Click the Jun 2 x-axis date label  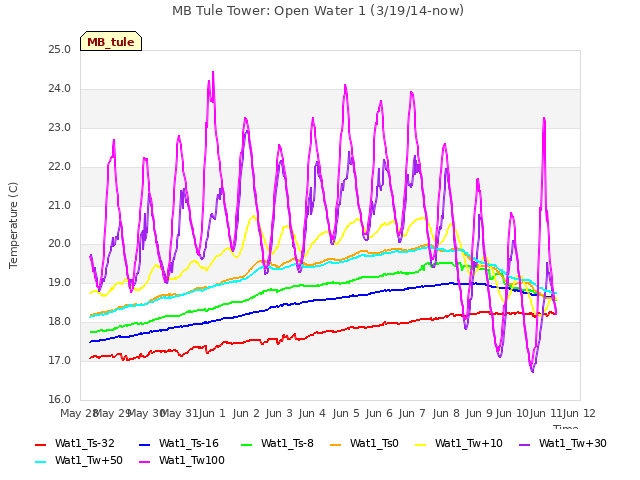(246, 413)
